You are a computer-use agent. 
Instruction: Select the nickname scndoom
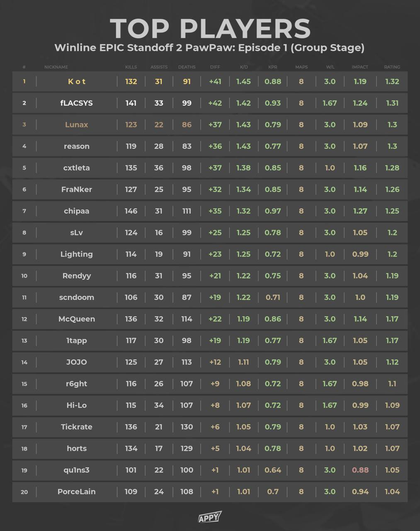tap(77, 297)
